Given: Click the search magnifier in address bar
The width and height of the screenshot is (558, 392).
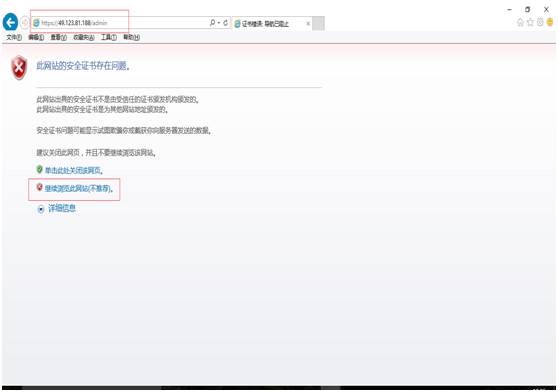Looking at the screenshot, I should coord(212,23).
